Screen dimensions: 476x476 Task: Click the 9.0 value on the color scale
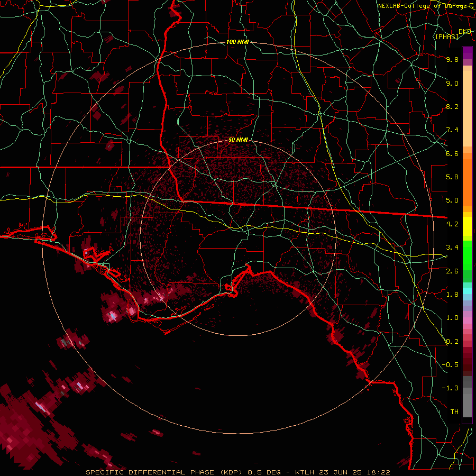pos(452,83)
